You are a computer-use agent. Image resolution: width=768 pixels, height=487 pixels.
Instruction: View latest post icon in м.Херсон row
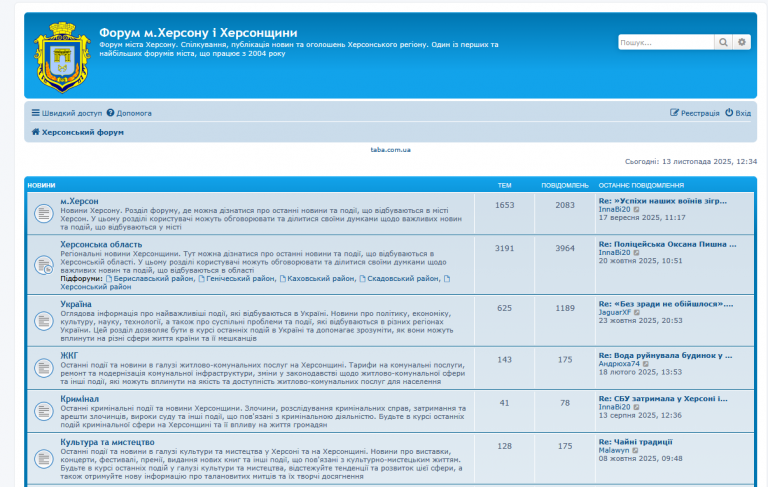(636, 210)
